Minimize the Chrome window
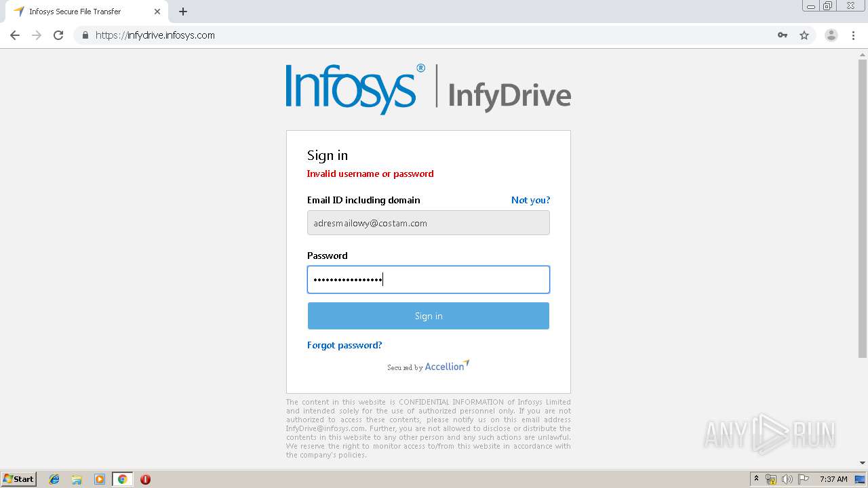The height and width of the screenshot is (488, 868). [x=810, y=6]
